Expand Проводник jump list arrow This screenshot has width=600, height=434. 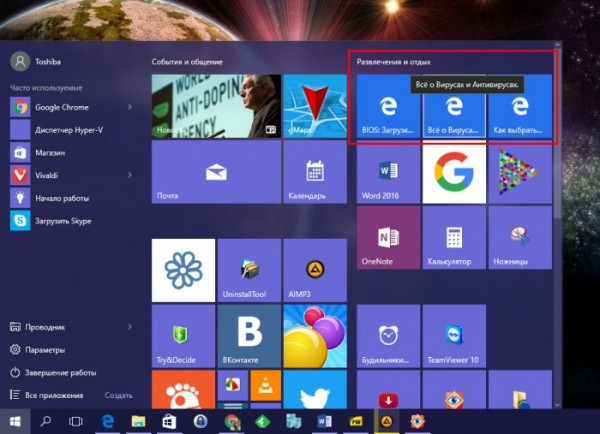click(x=130, y=327)
